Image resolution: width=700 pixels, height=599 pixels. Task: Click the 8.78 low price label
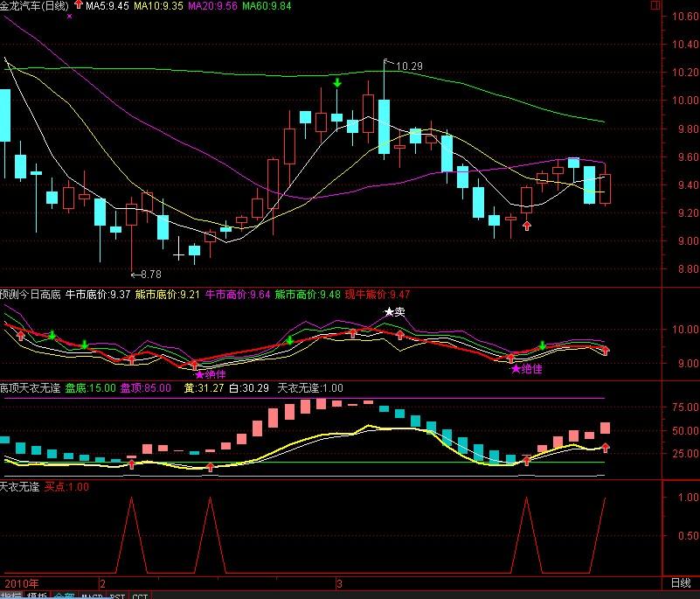tap(151, 275)
